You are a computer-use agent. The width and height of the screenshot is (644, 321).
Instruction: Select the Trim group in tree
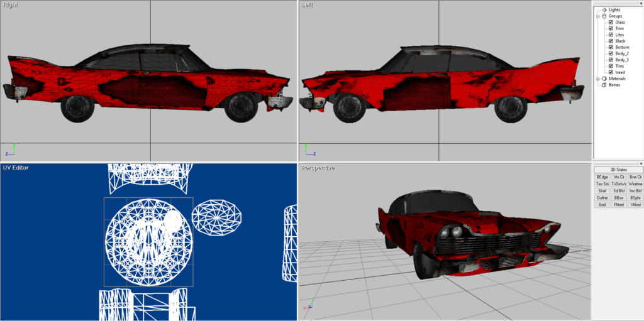(619, 28)
